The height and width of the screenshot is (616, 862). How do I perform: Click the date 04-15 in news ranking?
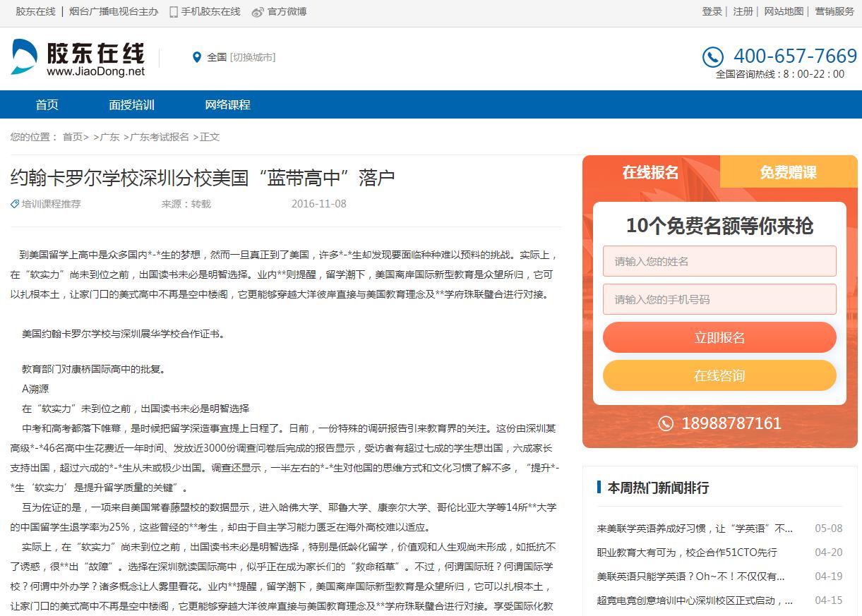tap(829, 600)
